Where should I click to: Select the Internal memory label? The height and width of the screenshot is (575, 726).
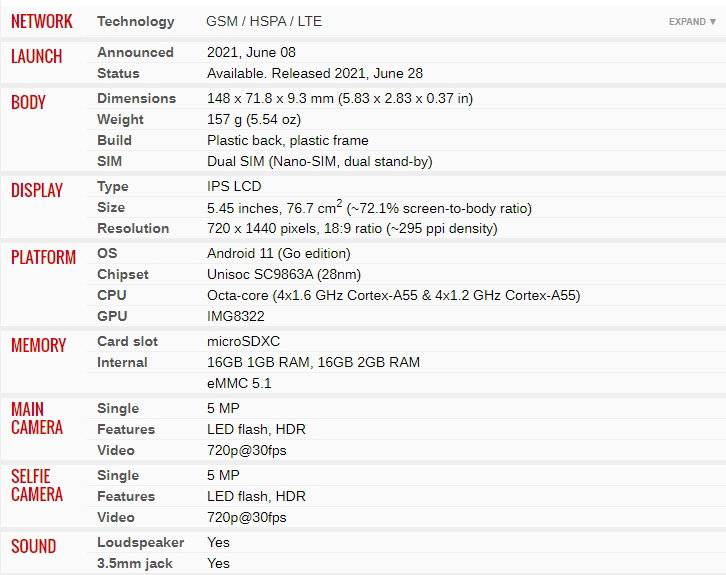[122, 362]
